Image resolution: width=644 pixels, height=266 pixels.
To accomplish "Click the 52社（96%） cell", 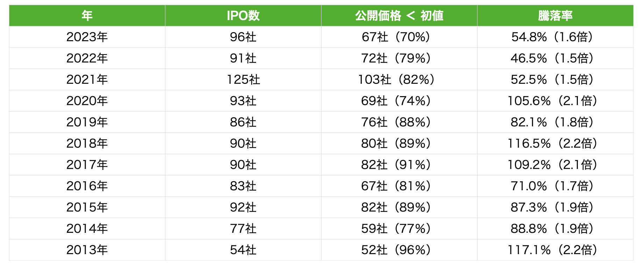I will [x=396, y=250].
